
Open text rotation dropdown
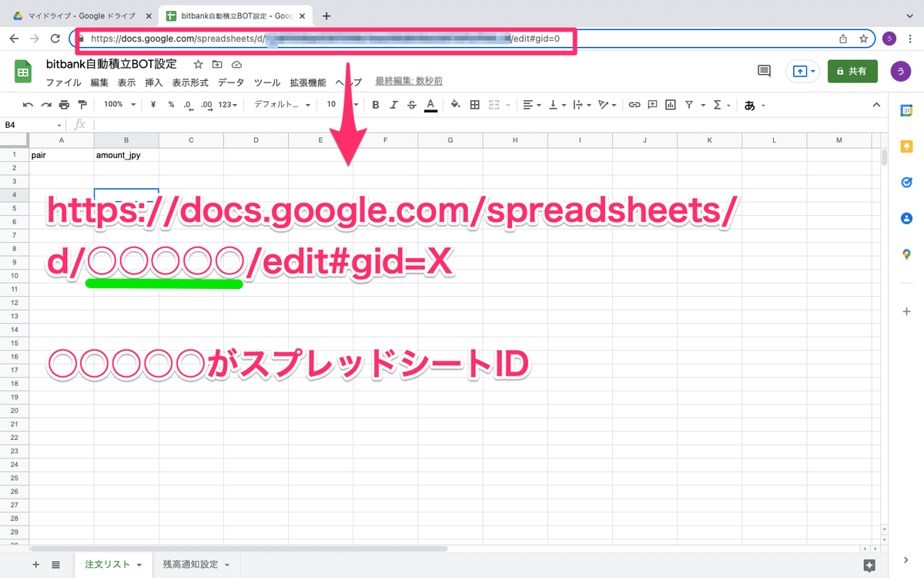click(x=608, y=105)
